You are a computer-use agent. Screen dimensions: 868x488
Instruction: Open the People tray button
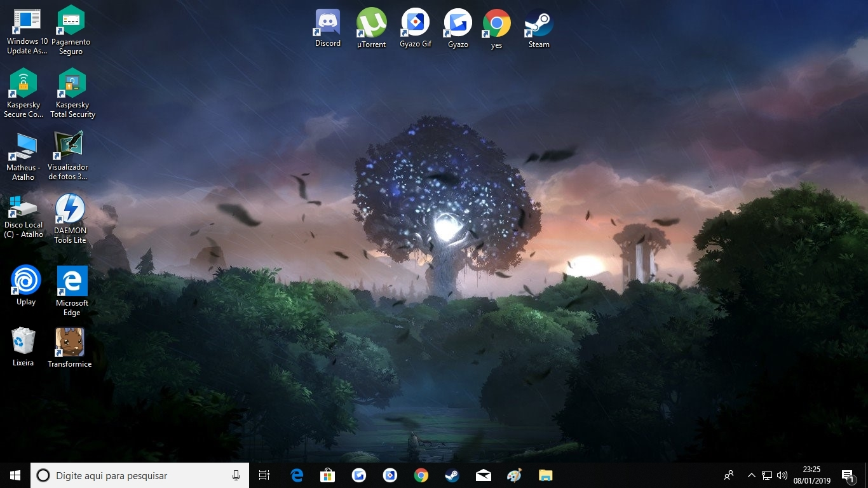[729, 475]
